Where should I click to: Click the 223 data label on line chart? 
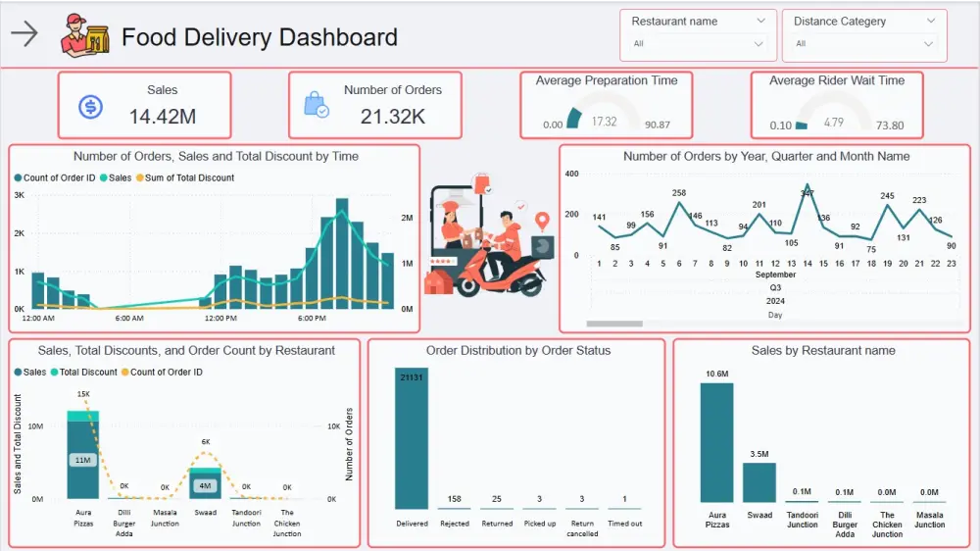[x=919, y=200]
